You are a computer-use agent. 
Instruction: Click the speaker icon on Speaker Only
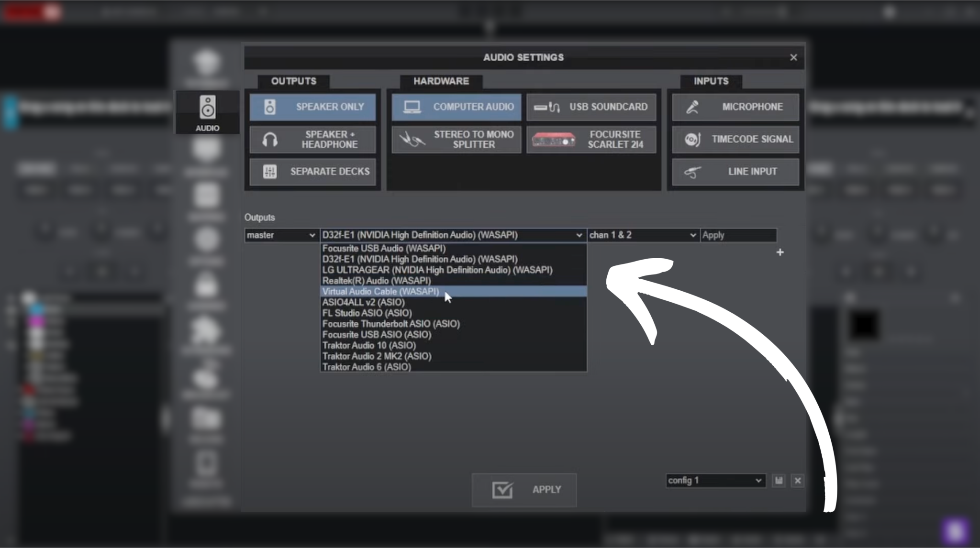click(271, 107)
